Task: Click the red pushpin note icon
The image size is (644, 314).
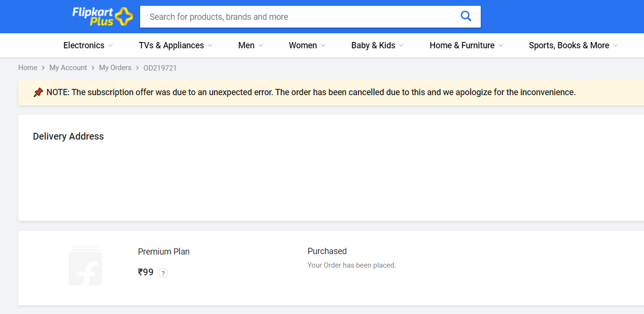Action: click(x=38, y=92)
